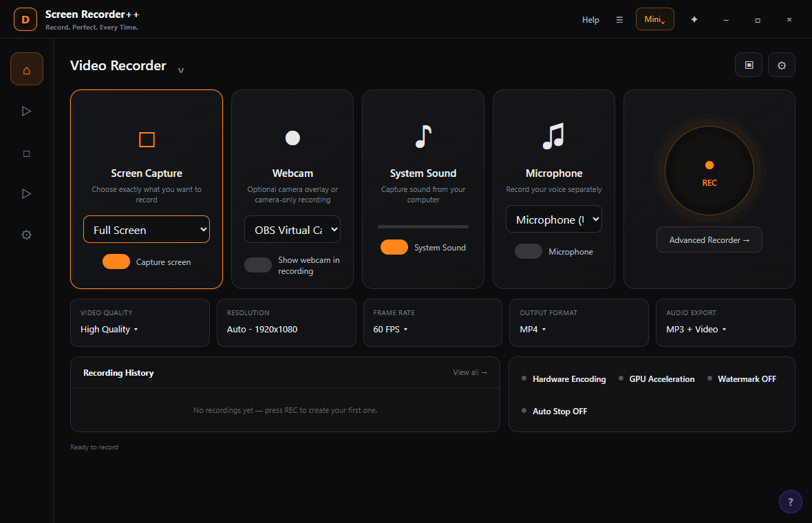The image size is (812, 523).
Task: Start recording with the REC button
Action: tap(709, 171)
